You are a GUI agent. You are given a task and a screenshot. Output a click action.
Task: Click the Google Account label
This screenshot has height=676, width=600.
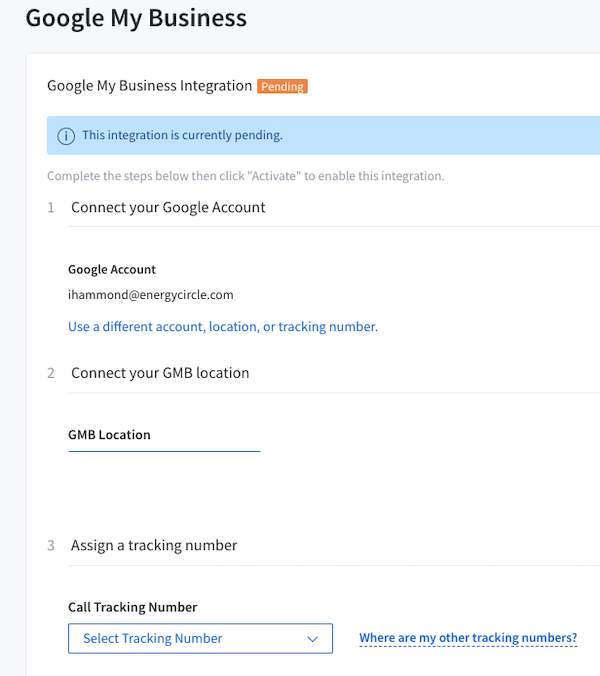112,270
